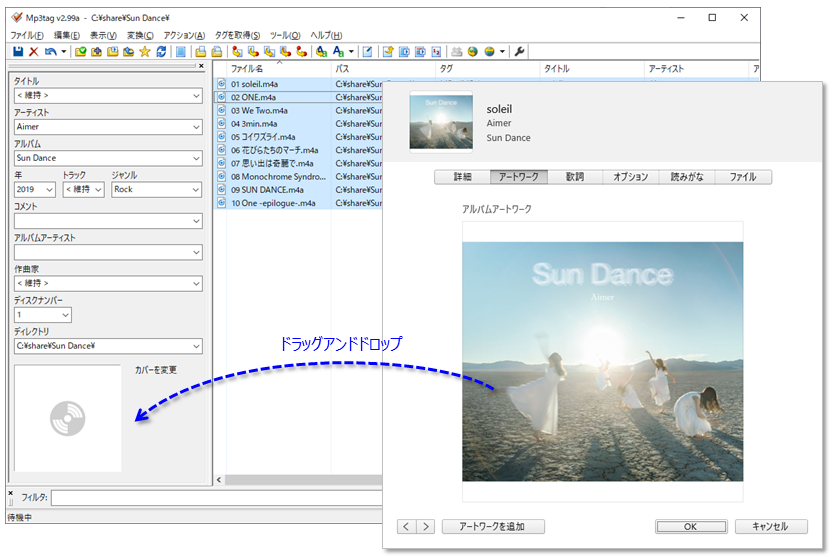Open the オプション tab
Image resolution: width=833 pixels, height=557 pixels.
(x=631, y=177)
